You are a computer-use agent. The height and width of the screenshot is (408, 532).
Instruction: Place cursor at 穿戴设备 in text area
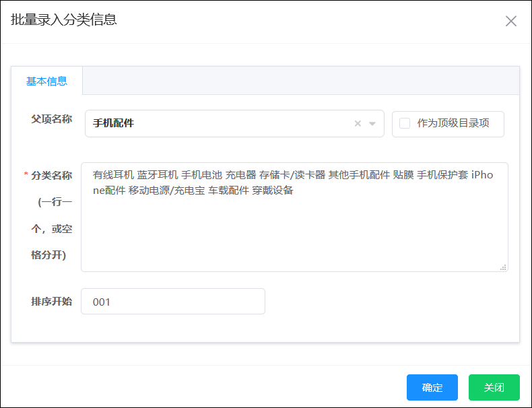[x=273, y=191]
